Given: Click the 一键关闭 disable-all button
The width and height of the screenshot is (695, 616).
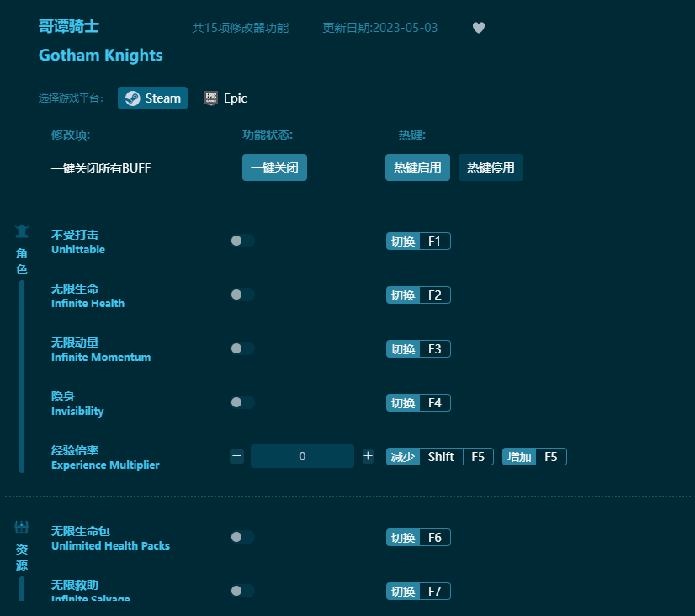Looking at the screenshot, I should [274, 167].
